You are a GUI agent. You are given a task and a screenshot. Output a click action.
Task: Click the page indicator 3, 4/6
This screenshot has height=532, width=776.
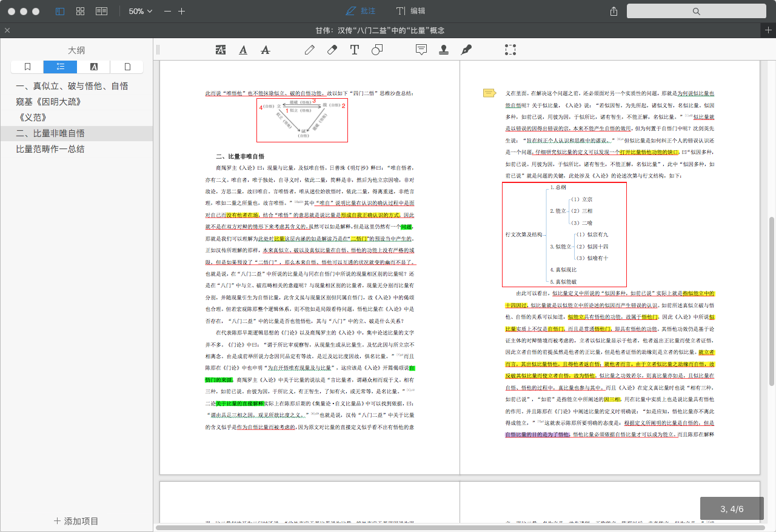tap(732, 509)
